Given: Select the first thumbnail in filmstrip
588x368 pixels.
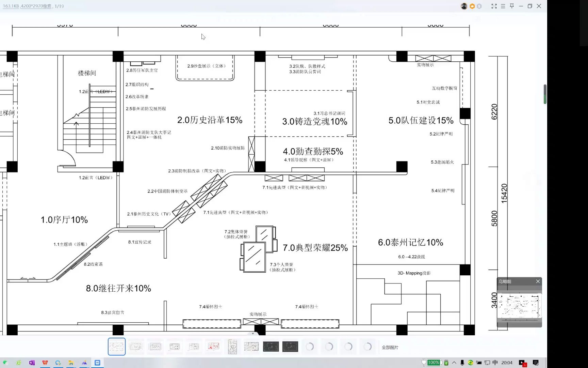Looking at the screenshot, I should tap(117, 347).
